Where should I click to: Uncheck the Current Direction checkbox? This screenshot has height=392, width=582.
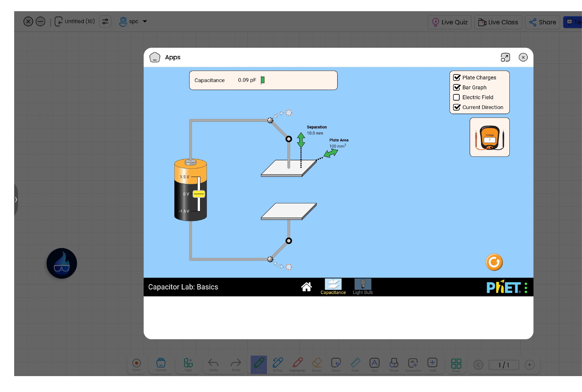pyautogui.click(x=457, y=107)
